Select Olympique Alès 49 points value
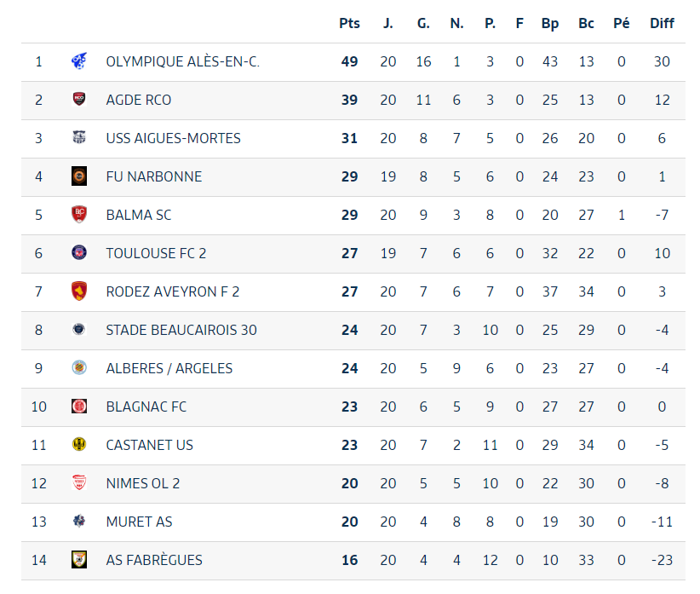Image resolution: width=700 pixels, height=594 pixels. [349, 61]
